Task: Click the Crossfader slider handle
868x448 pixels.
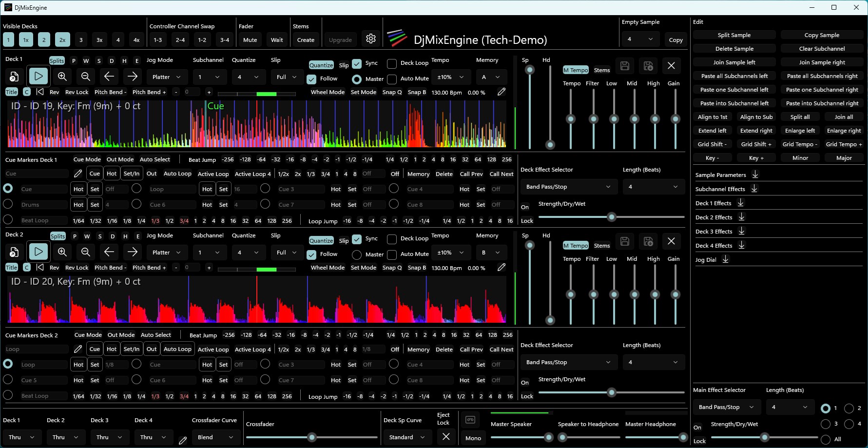Action: pos(311,437)
